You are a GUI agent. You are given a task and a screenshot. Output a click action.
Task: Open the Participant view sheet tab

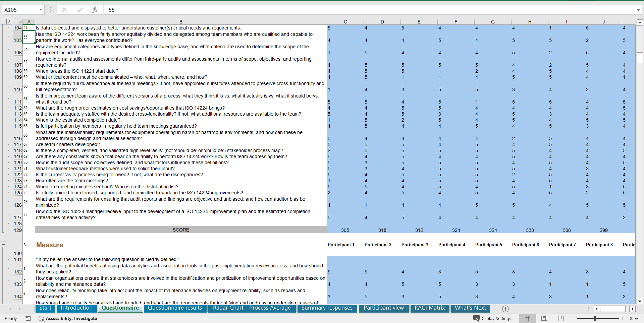coord(384,308)
